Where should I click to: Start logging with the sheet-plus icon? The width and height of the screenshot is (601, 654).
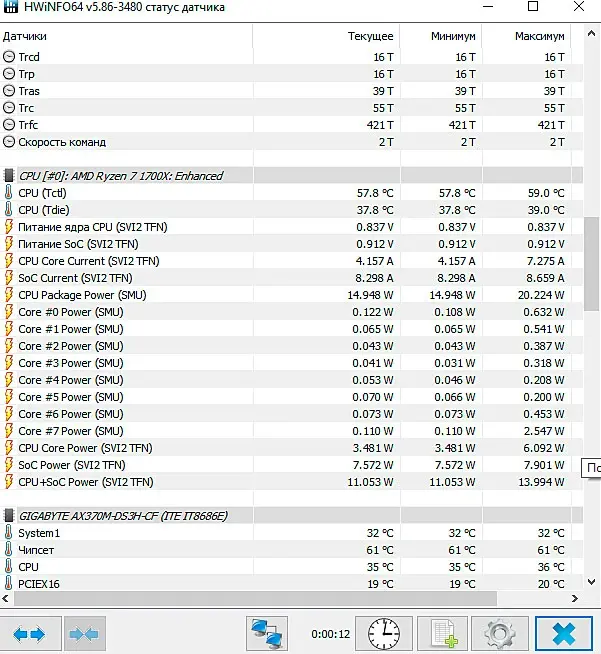point(441,633)
